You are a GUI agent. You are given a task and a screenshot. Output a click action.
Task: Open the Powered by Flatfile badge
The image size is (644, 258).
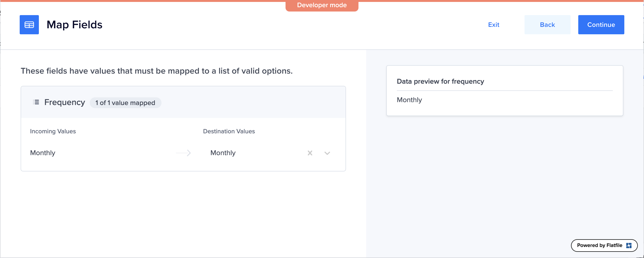pos(604,245)
